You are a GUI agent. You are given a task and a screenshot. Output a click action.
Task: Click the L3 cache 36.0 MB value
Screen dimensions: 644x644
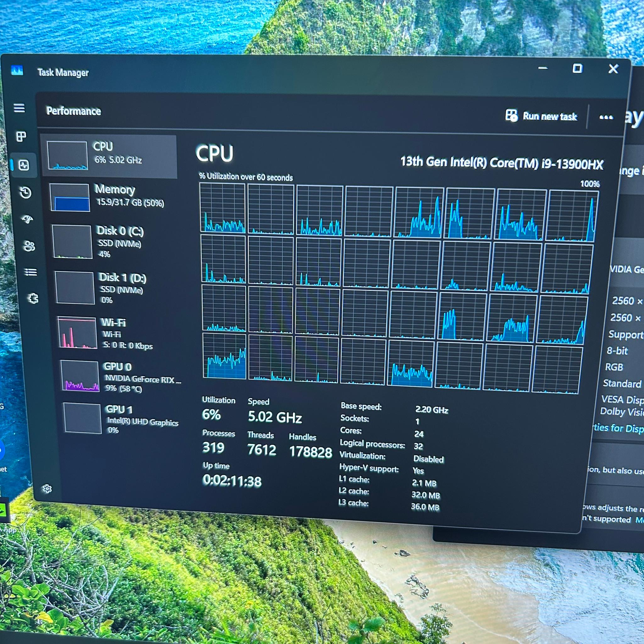click(425, 507)
